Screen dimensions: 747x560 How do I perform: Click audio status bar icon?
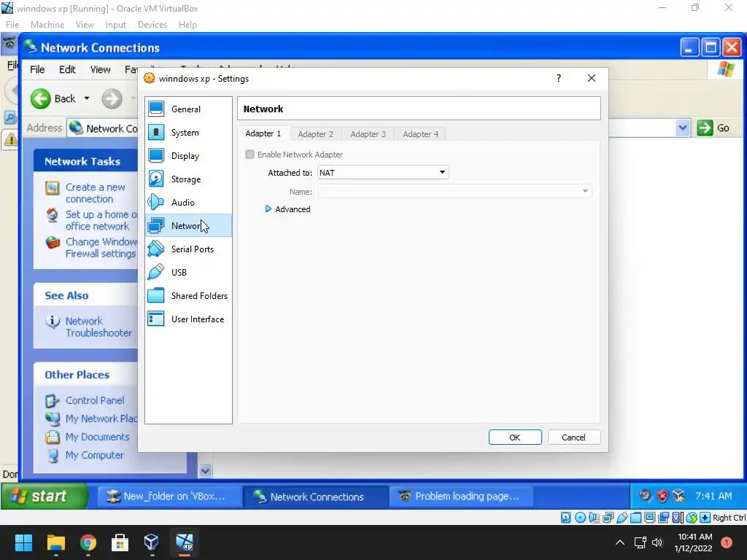[x=594, y=518]
